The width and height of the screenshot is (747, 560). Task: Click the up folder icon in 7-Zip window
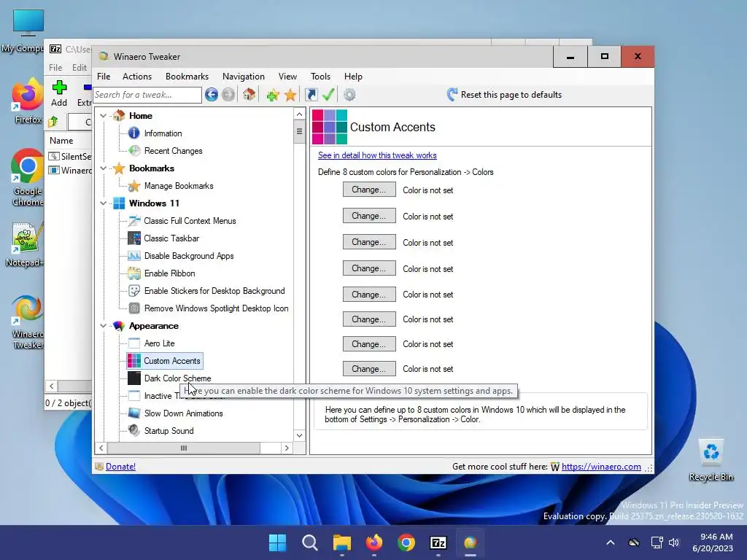pos(53,122)
